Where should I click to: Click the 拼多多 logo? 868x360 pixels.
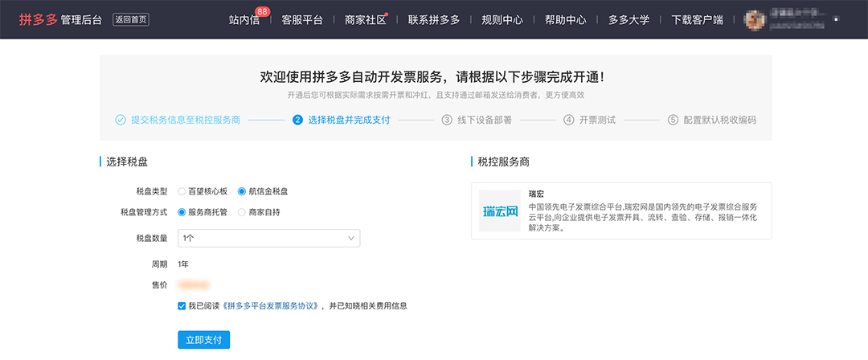[39, 20]
